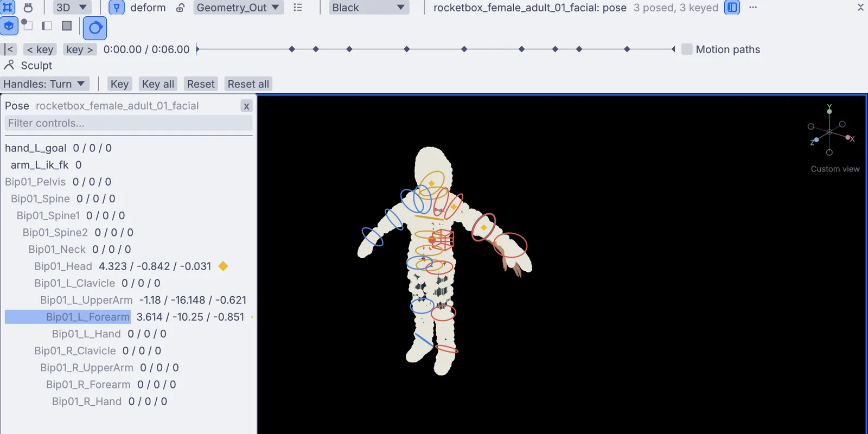Click the half-shaded panel icon
The width and height of the screenshot is (868, 434).
click(x=47, y=25)
